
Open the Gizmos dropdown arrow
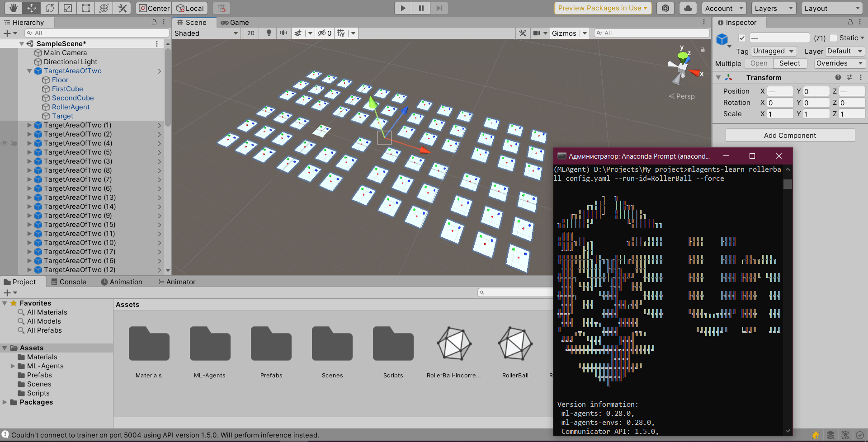point(585,33)
